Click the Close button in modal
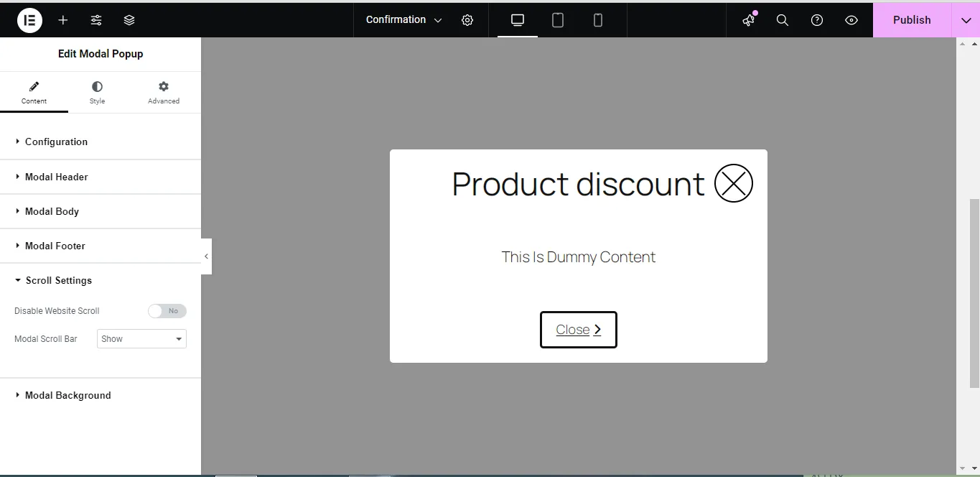The image size is (980, 477). (579, 330)
